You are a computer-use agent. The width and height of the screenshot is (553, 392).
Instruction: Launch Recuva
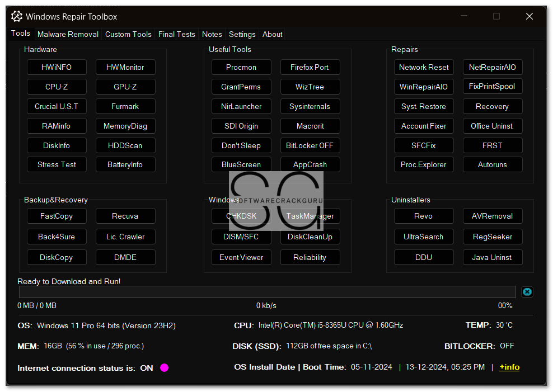125,216
